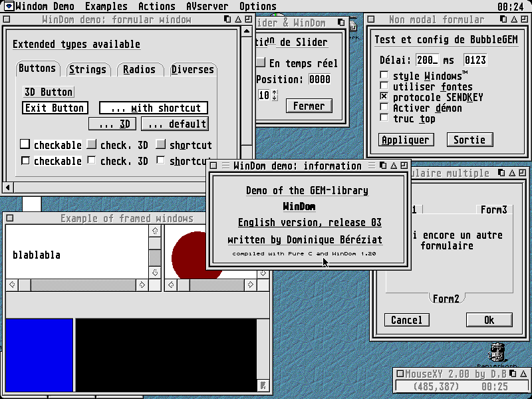Uncheck the 'protocole SENDKEY' checkbox
The height and width of the screenshot is (399, 532).
pos(384,97)
